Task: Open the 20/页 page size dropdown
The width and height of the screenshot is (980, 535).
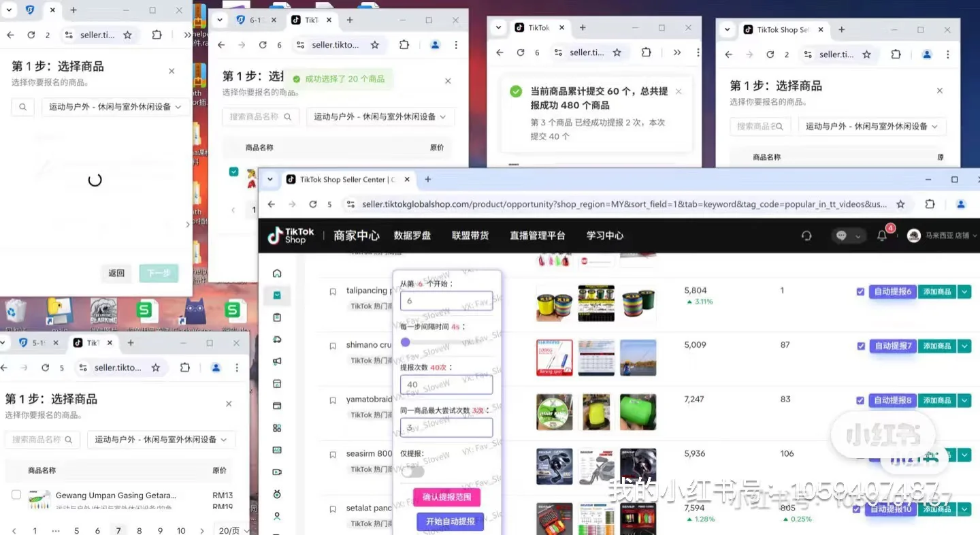Action: pos(232,530)
